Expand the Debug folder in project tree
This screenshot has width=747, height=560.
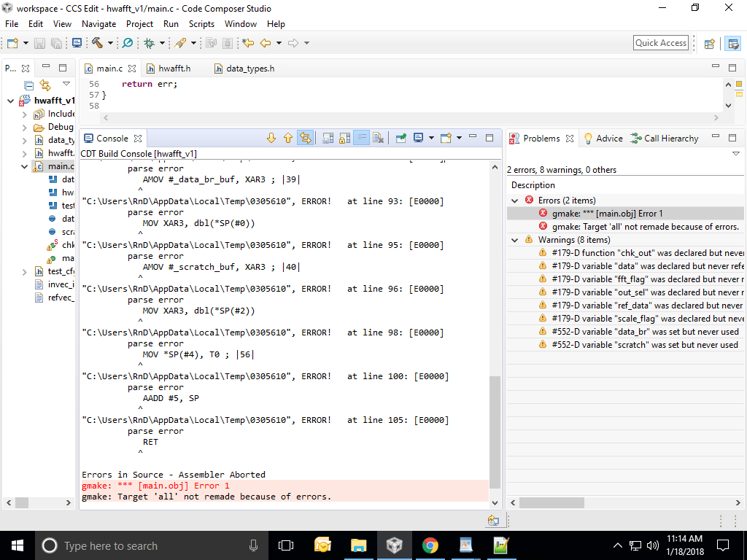point(24,127)
